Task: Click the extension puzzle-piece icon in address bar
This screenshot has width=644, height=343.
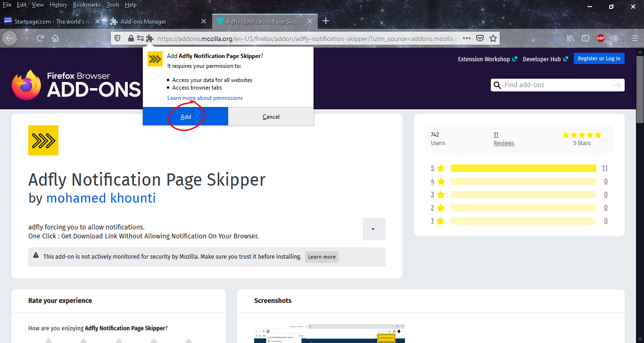Action: pyautogui.click(x=149, y=38)
